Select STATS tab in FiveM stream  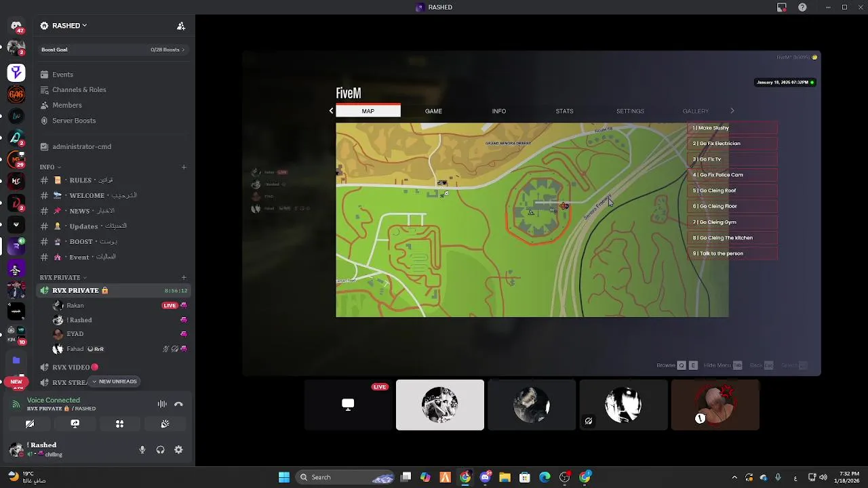[564, 111]
